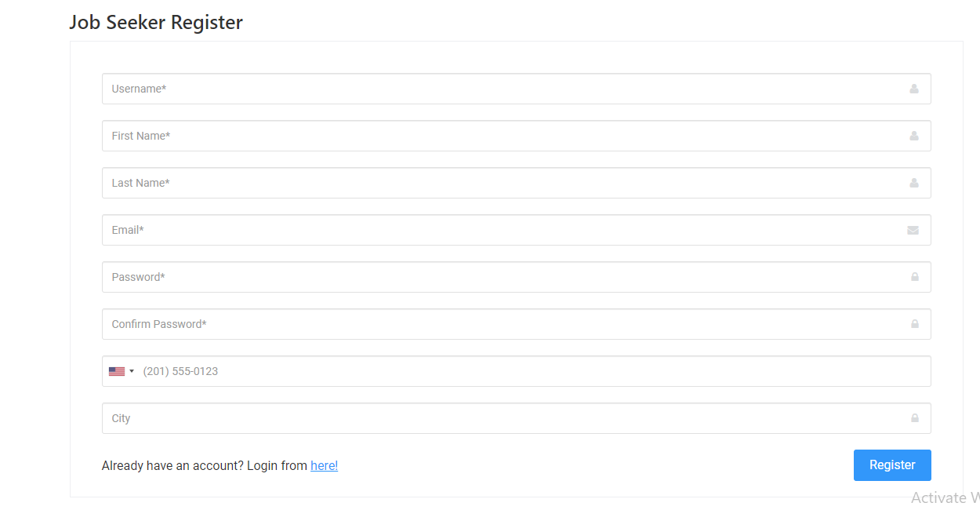Click the lock icon in Confirm Password field
This screenshot has width=980, height=510.
pyautogui.click(x=913, y=324)
